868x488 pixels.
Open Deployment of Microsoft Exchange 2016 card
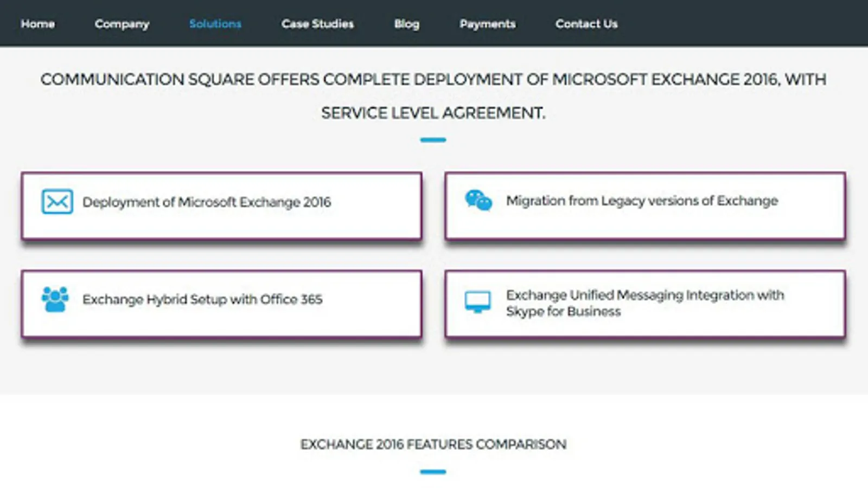pyautogui.click(x=222, y=206)
